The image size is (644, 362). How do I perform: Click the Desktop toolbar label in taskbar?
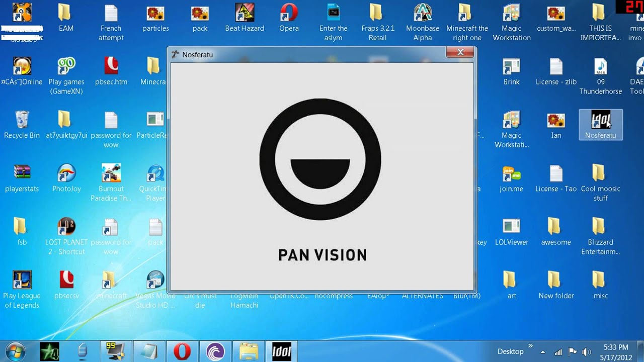pyautogui.click(x=510, y=351)
